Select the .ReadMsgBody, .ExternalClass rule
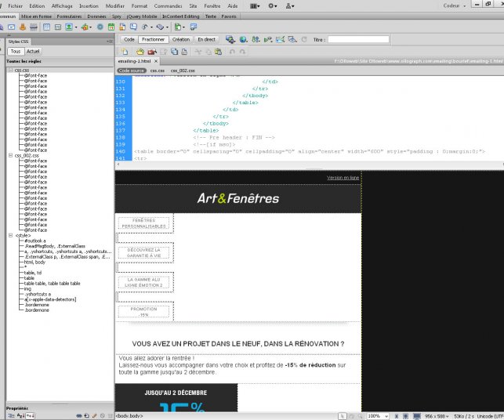Screen dimensions: 504x420 [x=54, y=246]
